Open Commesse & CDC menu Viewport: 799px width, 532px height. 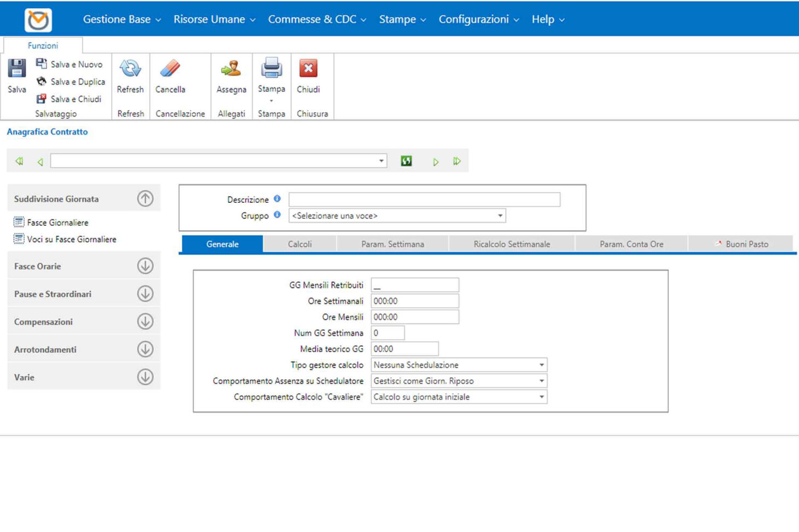click(317, 19)
